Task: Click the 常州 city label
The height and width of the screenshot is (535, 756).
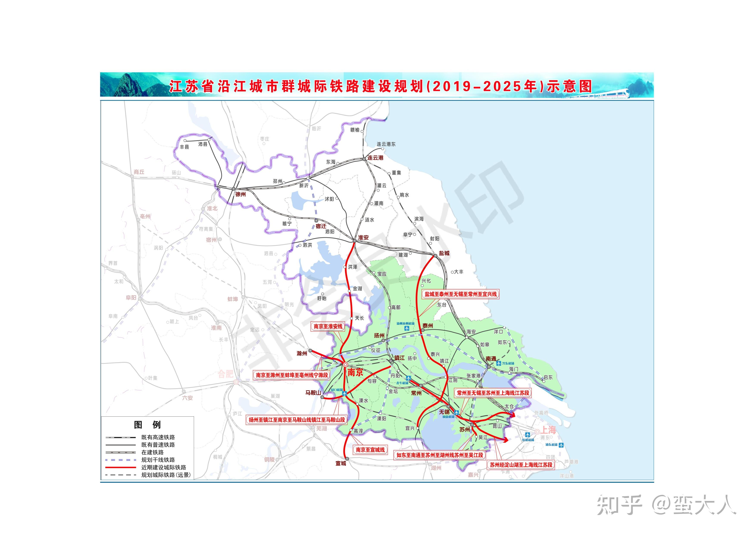Action: (x=416, y=393)
